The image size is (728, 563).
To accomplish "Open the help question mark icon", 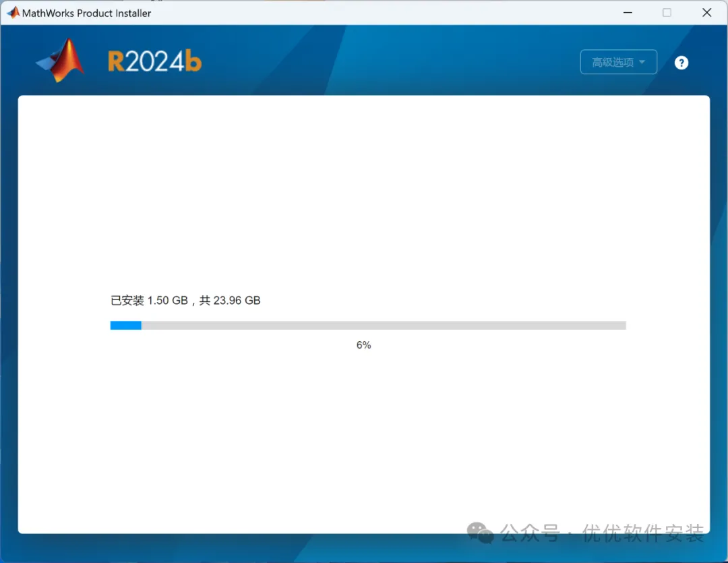I will coord(681,63).
